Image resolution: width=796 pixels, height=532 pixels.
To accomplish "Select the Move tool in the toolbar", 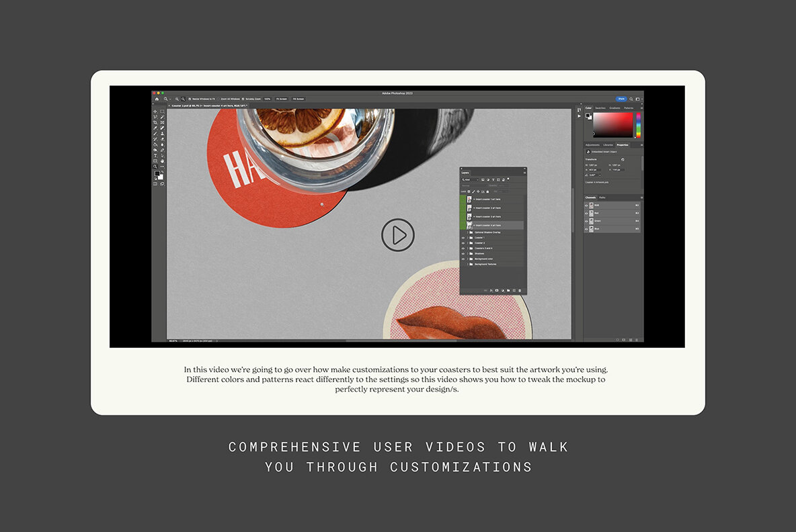I will pyautogui.click(x=155, y=112).
